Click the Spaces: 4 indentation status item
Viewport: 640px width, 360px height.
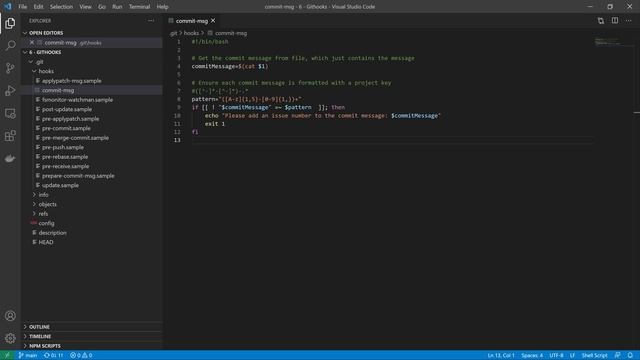point(532,355)
